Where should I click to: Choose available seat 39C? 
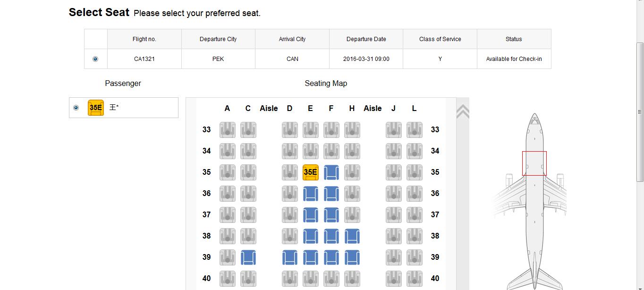click(x=248, y=257)
